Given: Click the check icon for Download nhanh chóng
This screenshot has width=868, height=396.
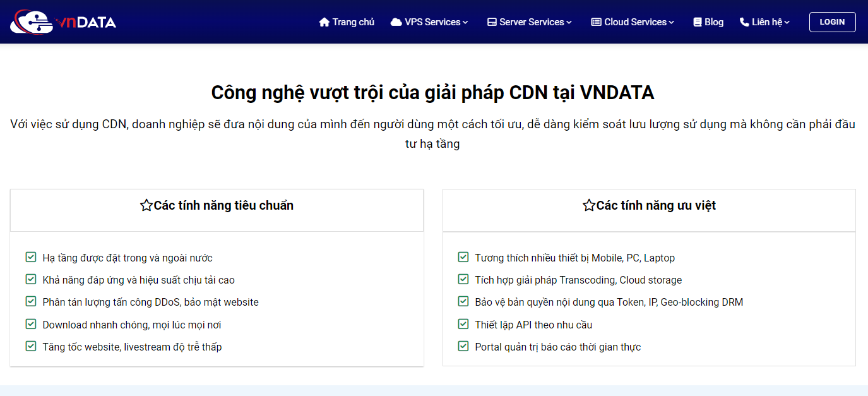Looking at the screenshot, I should [x=30, y=324].
